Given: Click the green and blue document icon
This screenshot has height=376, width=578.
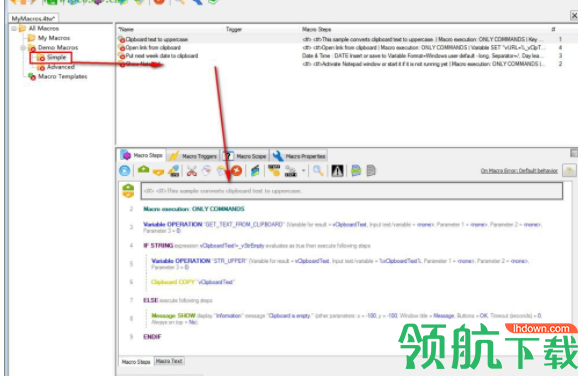Looking at the screenshot, I should 356,171.
